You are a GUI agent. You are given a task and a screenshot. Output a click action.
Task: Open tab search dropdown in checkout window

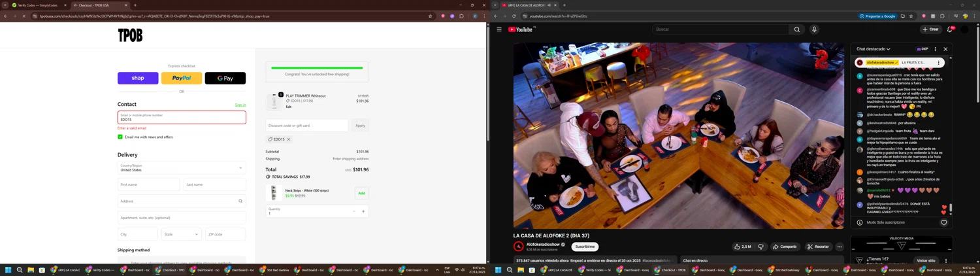pyautogui.click(x=5, y=5)
